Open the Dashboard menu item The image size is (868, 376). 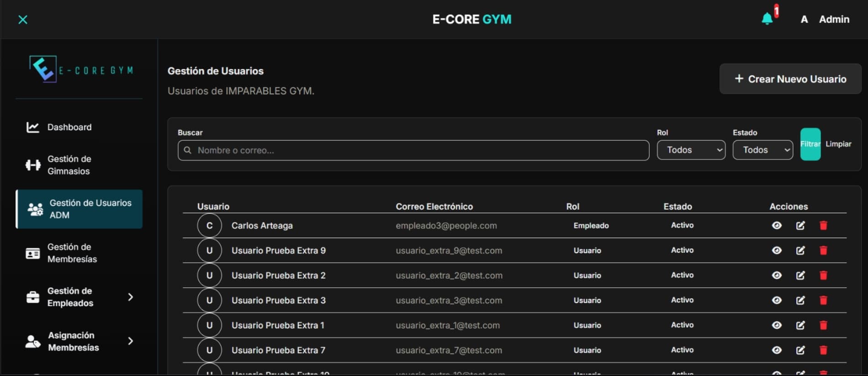coord(79,127)
